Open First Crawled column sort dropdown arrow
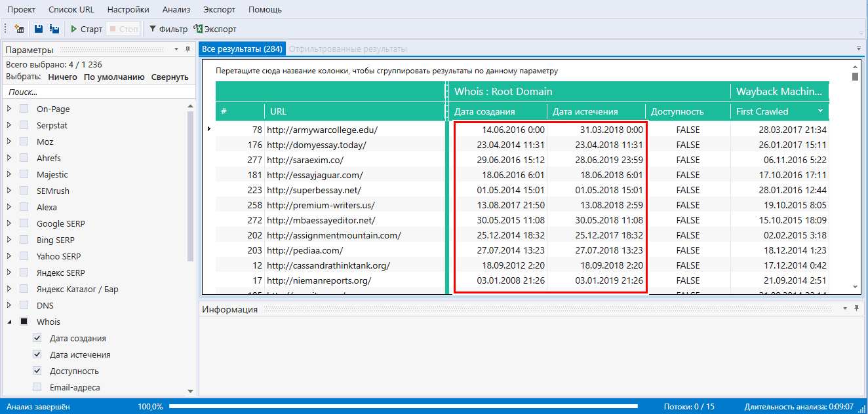Image resolution: width=868 pixels, height=414 pixels. click(820, 111)
